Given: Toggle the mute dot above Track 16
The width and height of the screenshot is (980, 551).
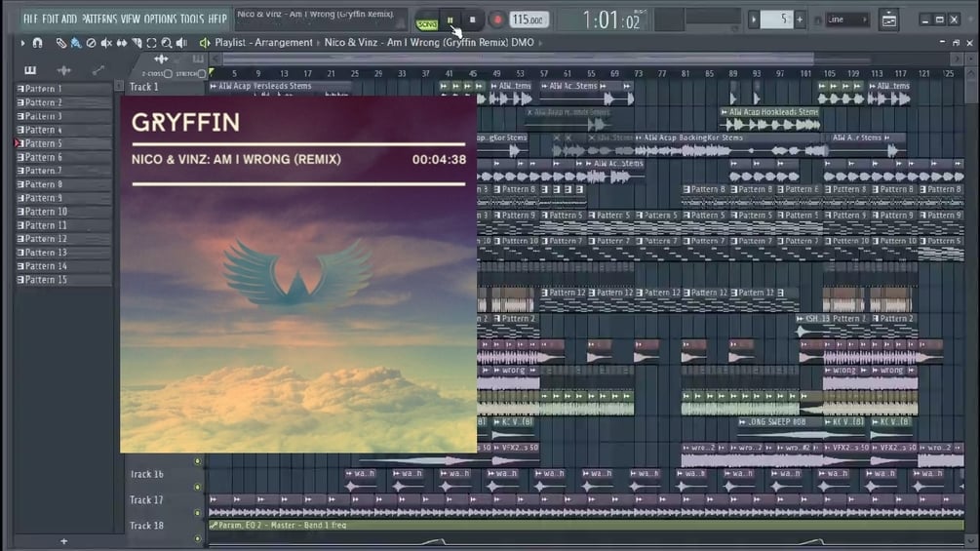Looking at the screenshot, I should [198, 461].
